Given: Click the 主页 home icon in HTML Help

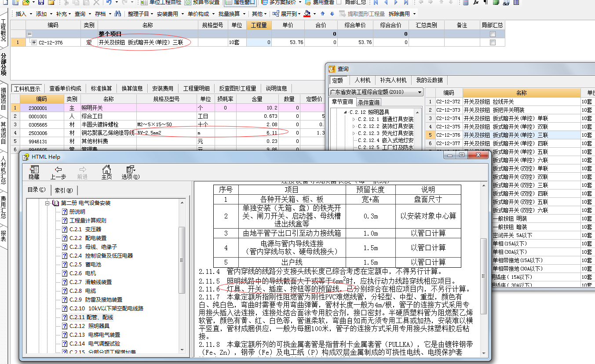Looking at the screenshot, I should 106,170.
